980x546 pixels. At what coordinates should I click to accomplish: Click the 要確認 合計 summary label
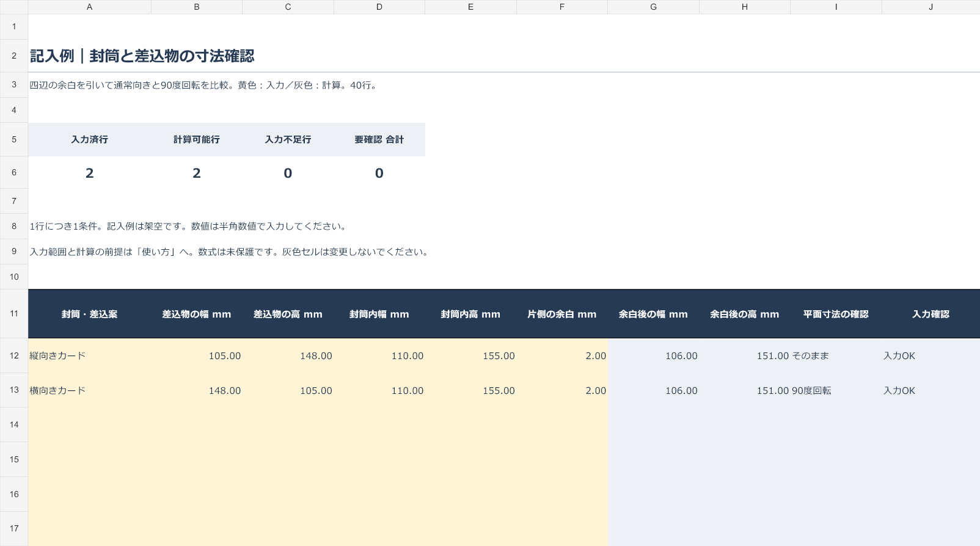(379, 139)
